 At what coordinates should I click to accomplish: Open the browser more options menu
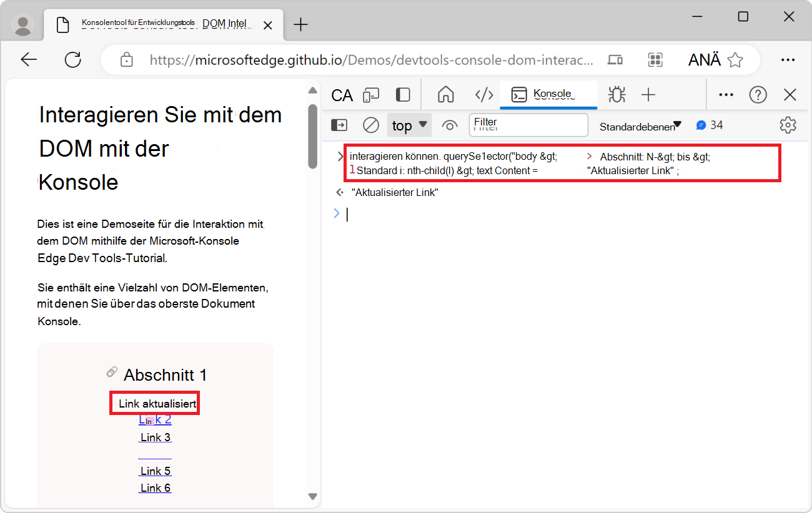point(788,59)
